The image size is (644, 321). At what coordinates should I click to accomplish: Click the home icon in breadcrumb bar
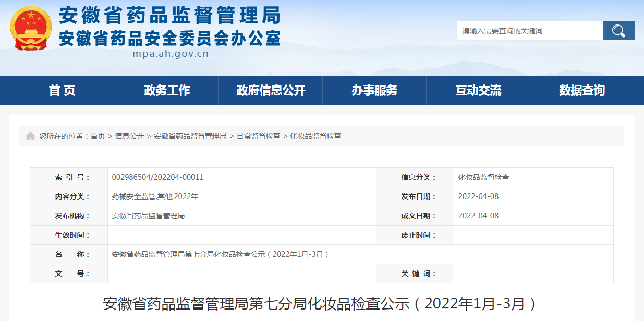tap(30, 136)
